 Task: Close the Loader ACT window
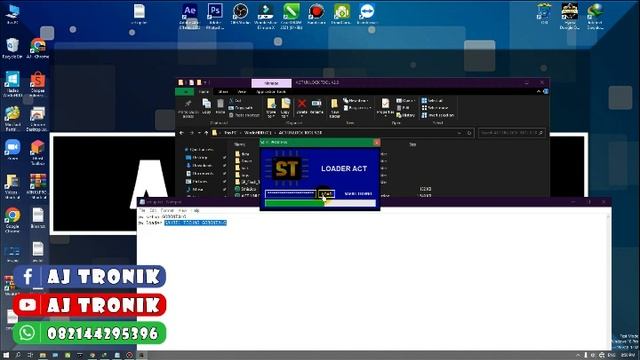coord(377,142)
